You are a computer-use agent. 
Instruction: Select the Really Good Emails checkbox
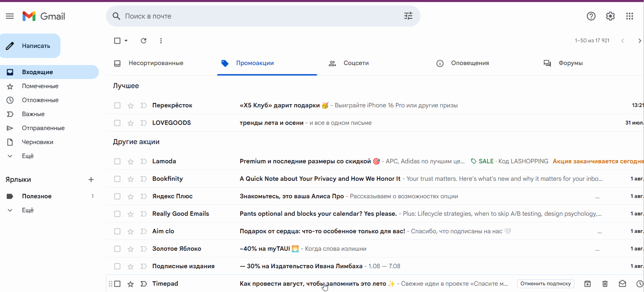click(117, 214)
